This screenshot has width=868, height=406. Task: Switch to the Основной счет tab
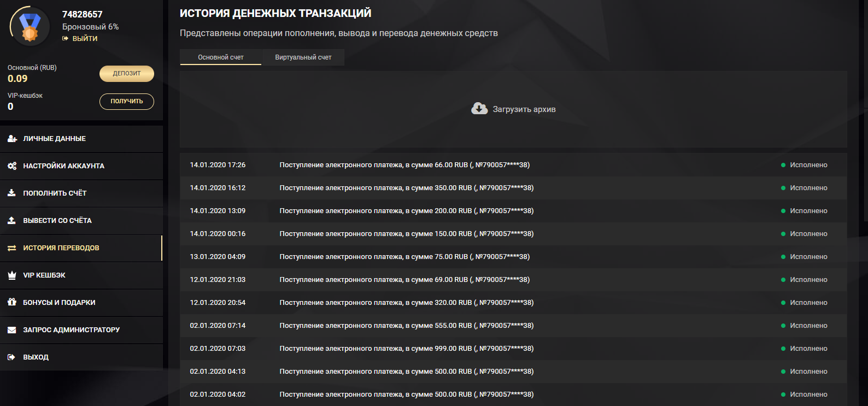tap(221, 57)
